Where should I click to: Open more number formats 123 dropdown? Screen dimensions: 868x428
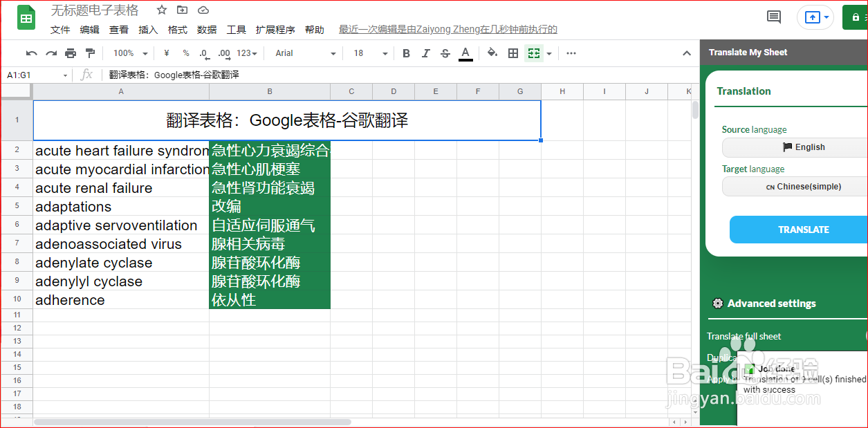click(x=247, y=53)
